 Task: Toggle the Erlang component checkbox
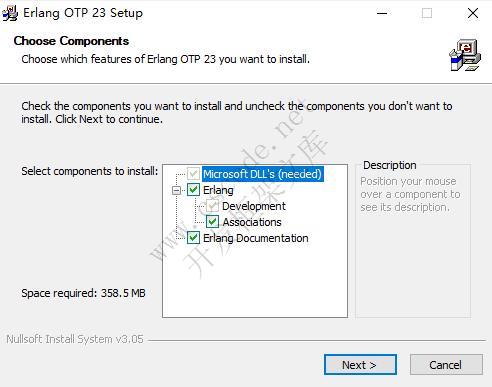193,190
